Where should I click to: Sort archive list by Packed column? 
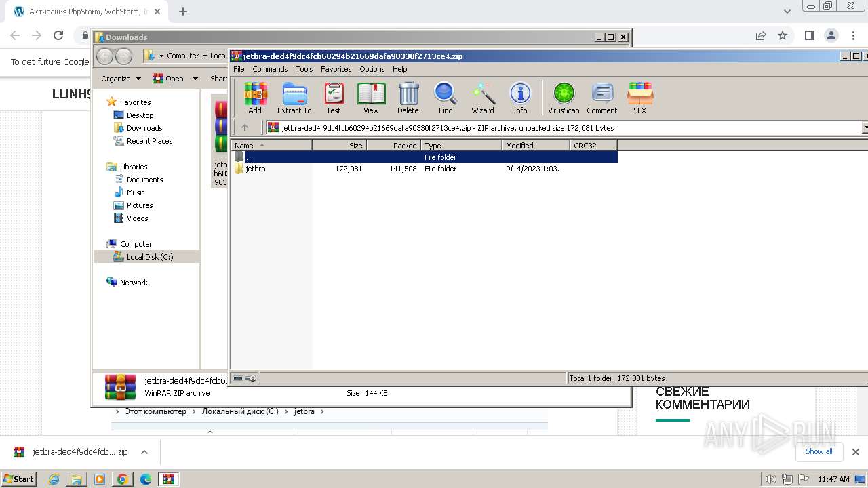tap(393, 145)
